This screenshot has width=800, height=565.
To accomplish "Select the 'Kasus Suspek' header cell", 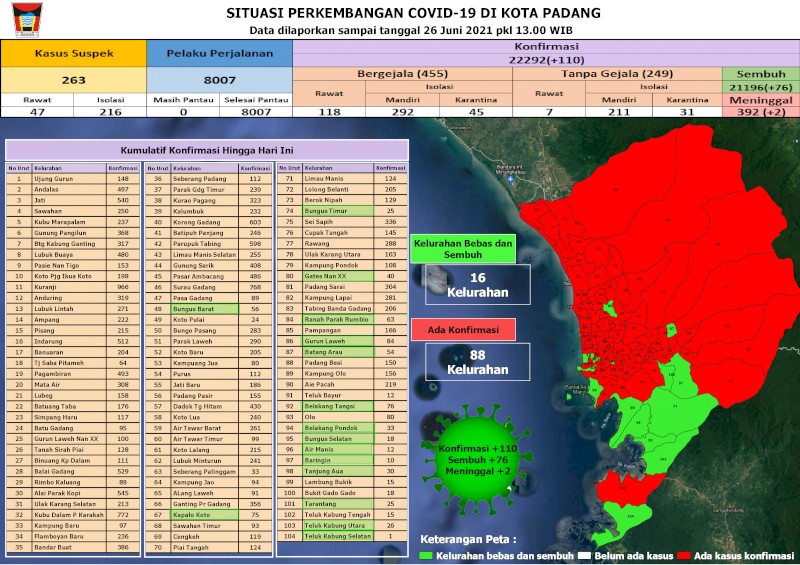I will (x=74, y=54).
